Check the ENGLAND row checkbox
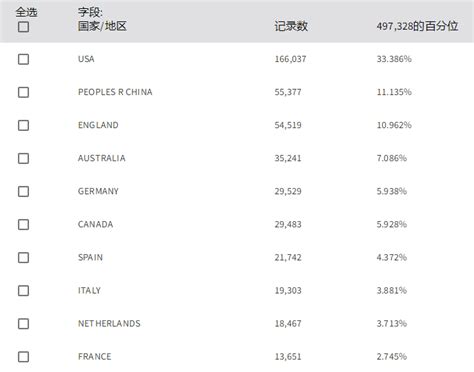Image resolution: width=474 pixels, height=372 pixels. 23,125
